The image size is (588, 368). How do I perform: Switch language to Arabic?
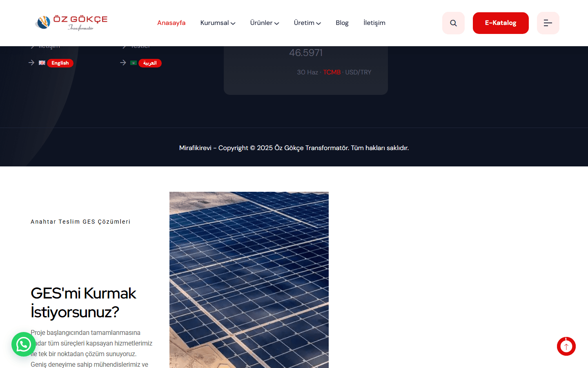pos(150,63)
